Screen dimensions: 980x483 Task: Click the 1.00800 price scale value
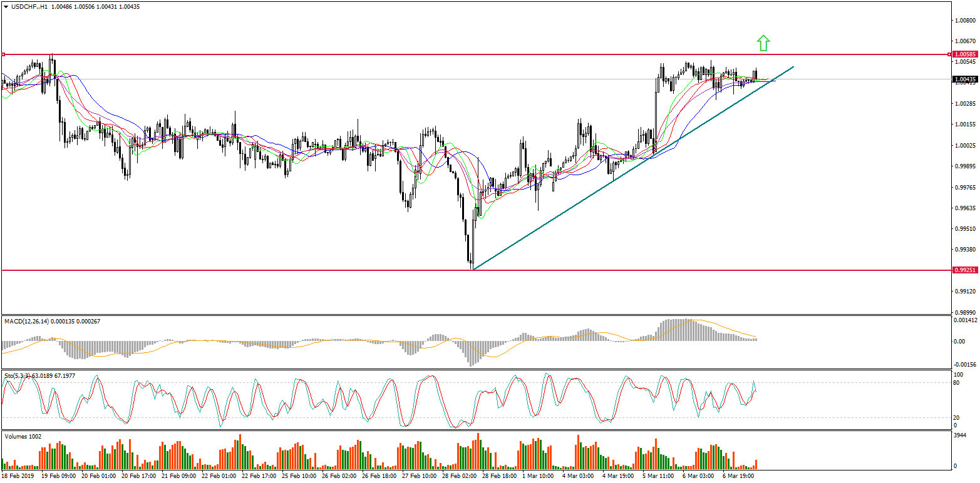(964, 21)
